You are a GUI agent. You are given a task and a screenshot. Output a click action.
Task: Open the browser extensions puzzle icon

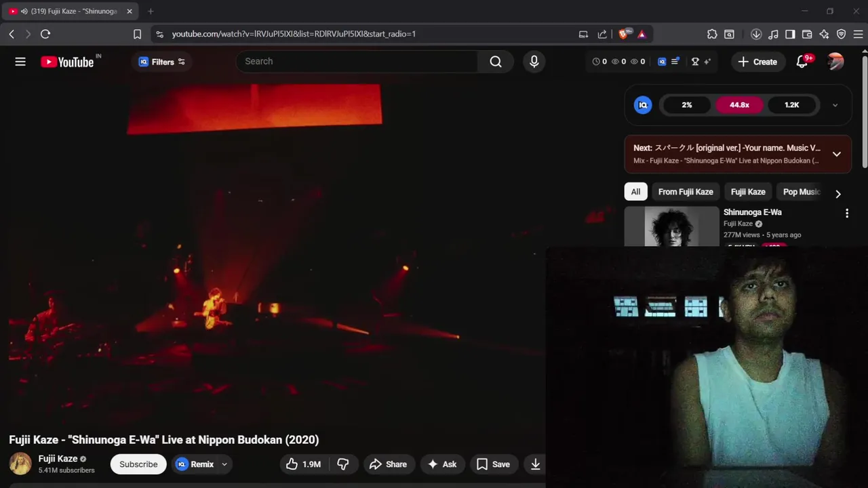pos(712,34)
